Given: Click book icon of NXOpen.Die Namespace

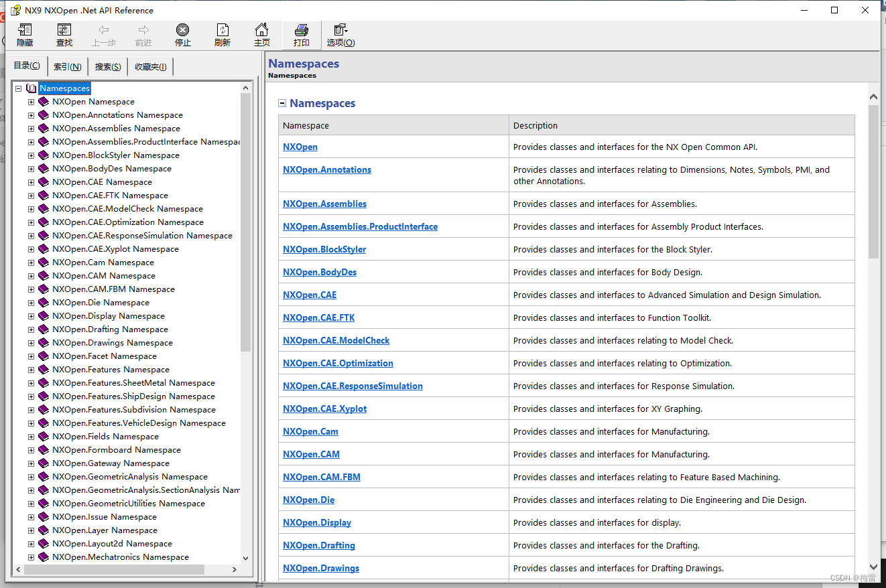Looking at the screenshot, I should click(44, 303).
